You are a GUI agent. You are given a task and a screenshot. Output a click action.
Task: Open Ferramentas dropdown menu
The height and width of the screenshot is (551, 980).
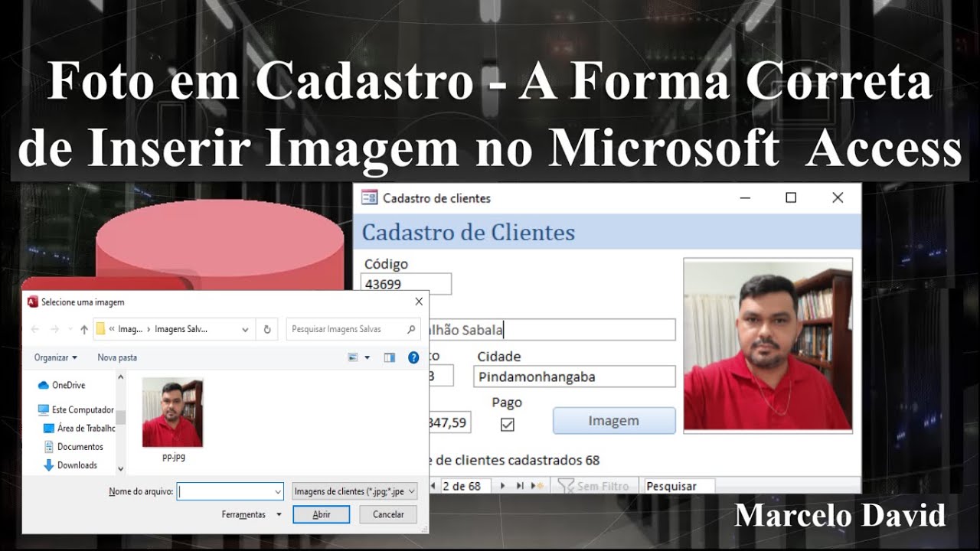[252, 515]
